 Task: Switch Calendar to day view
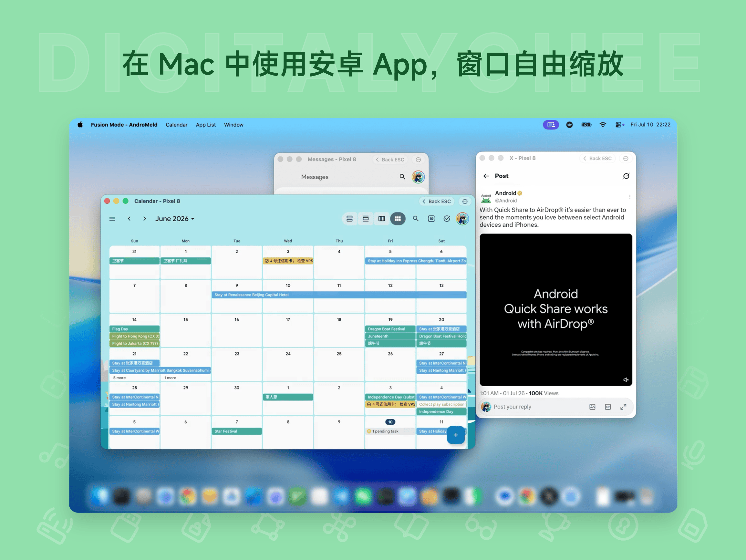366,219
